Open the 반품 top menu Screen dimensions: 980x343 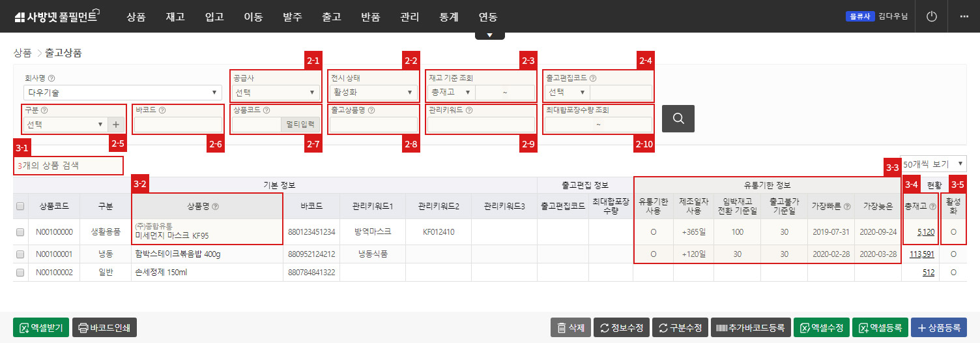pos(371,17)
